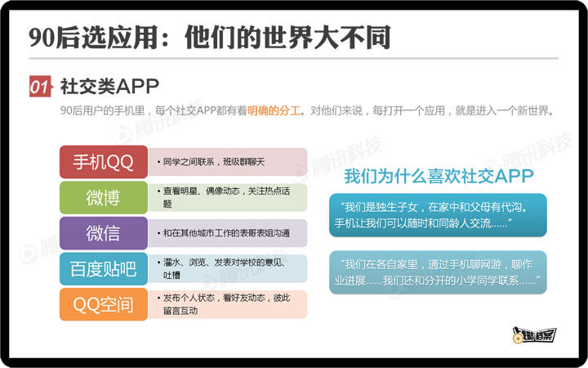The height and width of the screenshot is (368, 588).
Task: Click the 和在其他城市工作的表哥表姐沟通 description box
Action: (x=228, y=233)
